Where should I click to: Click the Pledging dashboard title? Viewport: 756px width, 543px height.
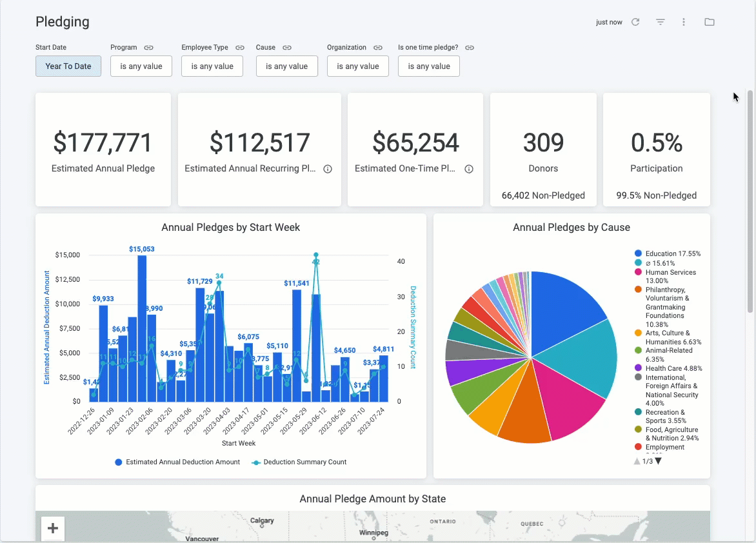pyautogui.click(x=62, y=22)
